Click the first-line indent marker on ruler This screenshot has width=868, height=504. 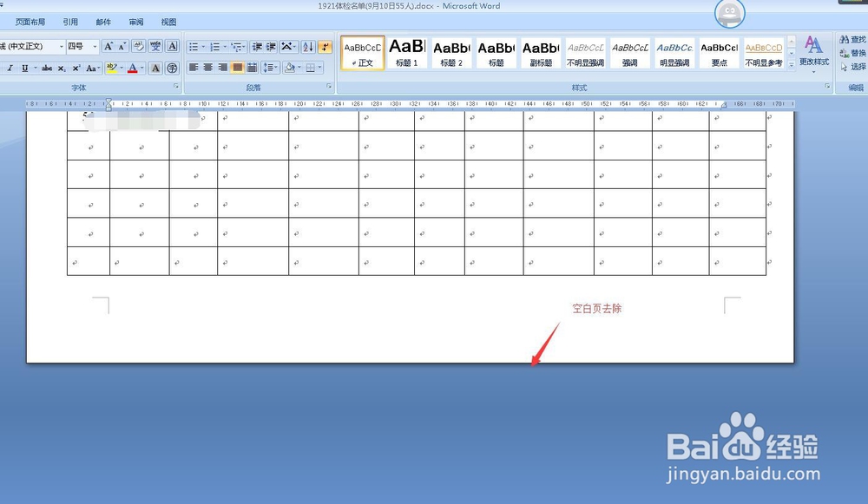pyautogui.click(x=108, y=101)
